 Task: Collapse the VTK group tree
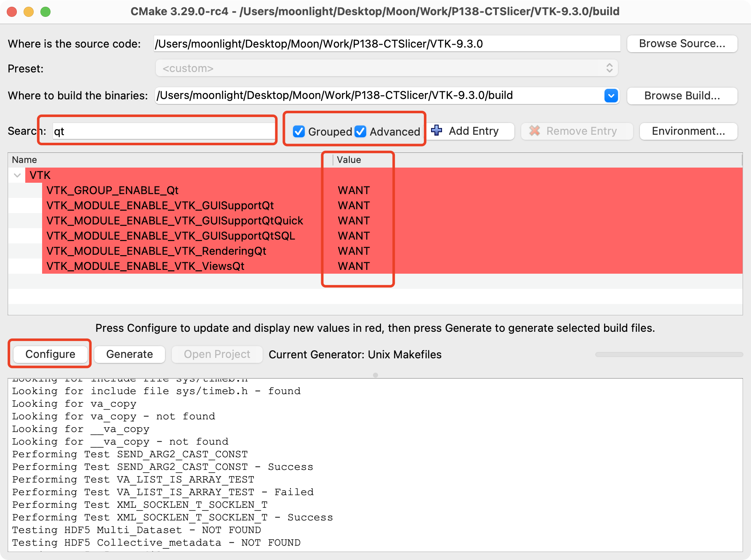click(17, 175)
